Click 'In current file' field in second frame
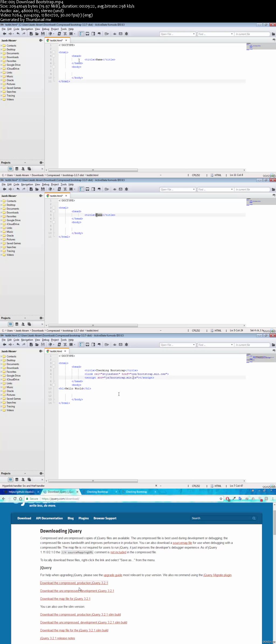Image resolution: width=276 pixels, height=644 pixels. pyautogui.click(x=252, y=189)
